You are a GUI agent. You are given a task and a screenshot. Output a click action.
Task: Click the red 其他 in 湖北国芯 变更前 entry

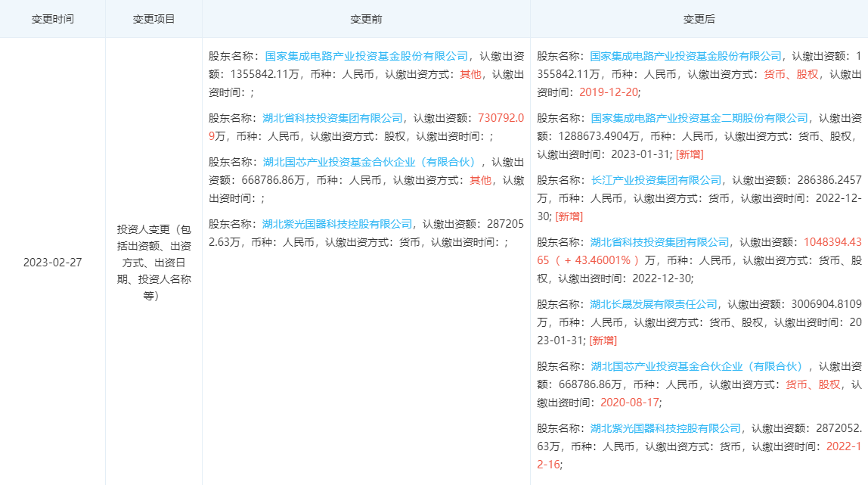click(x=481, y=180)
